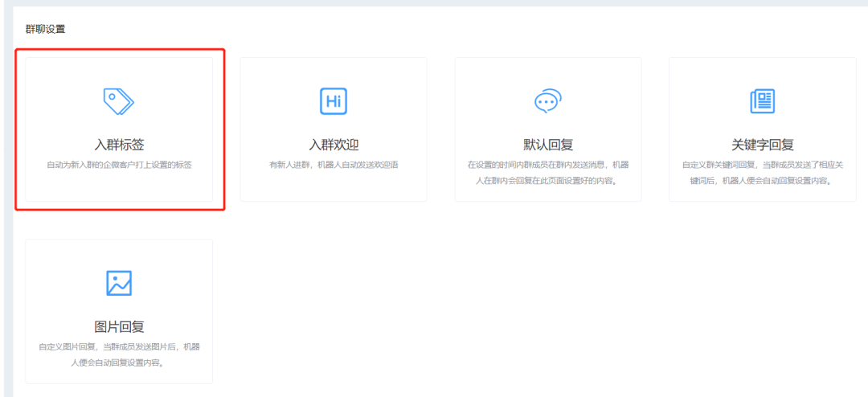868x397 pixels.
Task: Select the 默认回复 title text
Action: pos(548,145)
